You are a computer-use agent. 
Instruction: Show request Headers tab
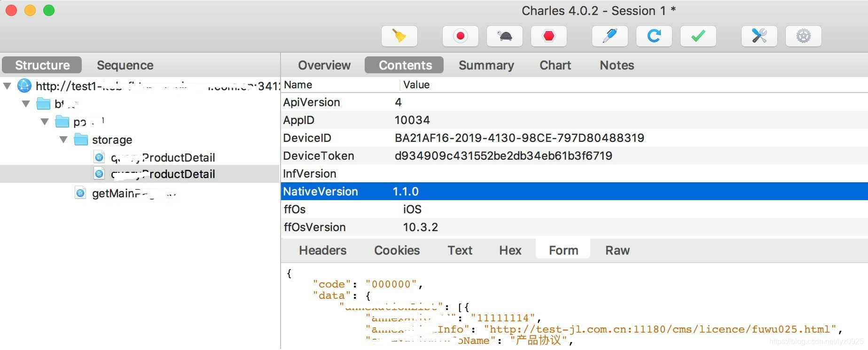[x=323, y=250]
